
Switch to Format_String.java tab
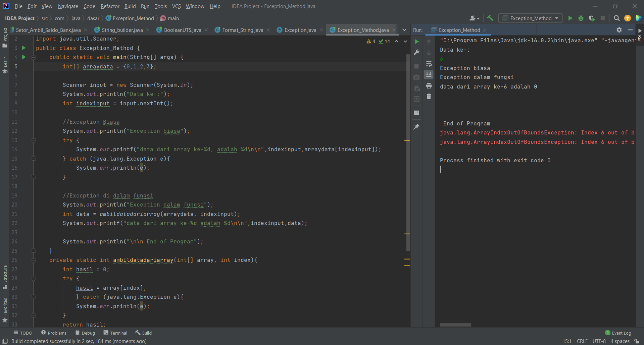242,30
